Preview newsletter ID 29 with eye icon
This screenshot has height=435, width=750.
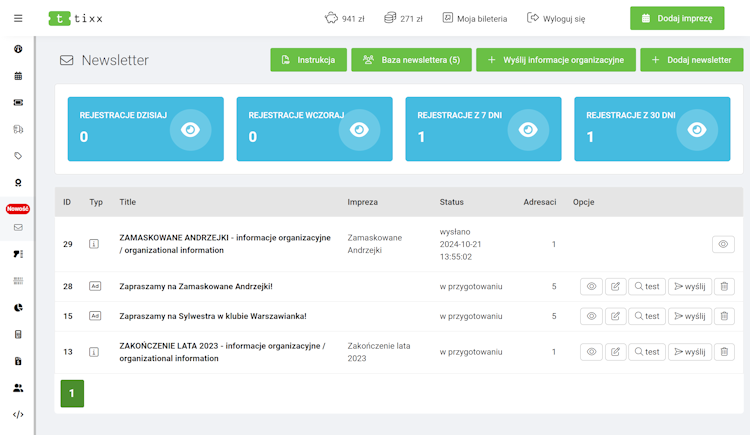click(x=725, y=244)
